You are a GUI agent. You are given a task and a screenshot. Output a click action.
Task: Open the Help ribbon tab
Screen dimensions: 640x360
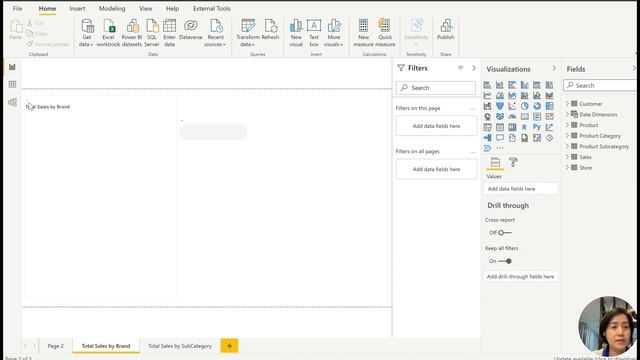172,8
